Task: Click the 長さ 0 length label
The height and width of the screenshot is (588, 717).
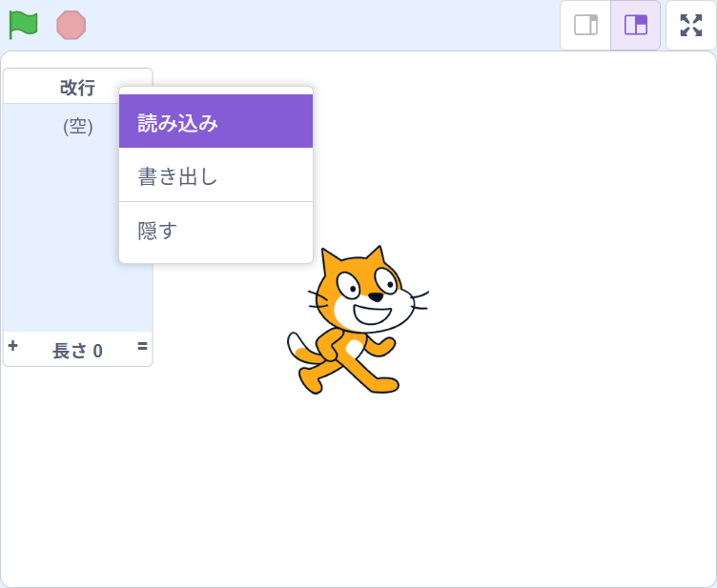Action: [77, 351]
